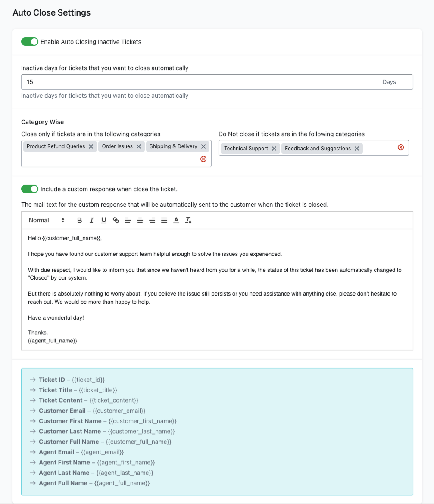The width and height of the screenshot is (434, 504).
Task: Click the inactive days input field
Action: tap(198, 82)
